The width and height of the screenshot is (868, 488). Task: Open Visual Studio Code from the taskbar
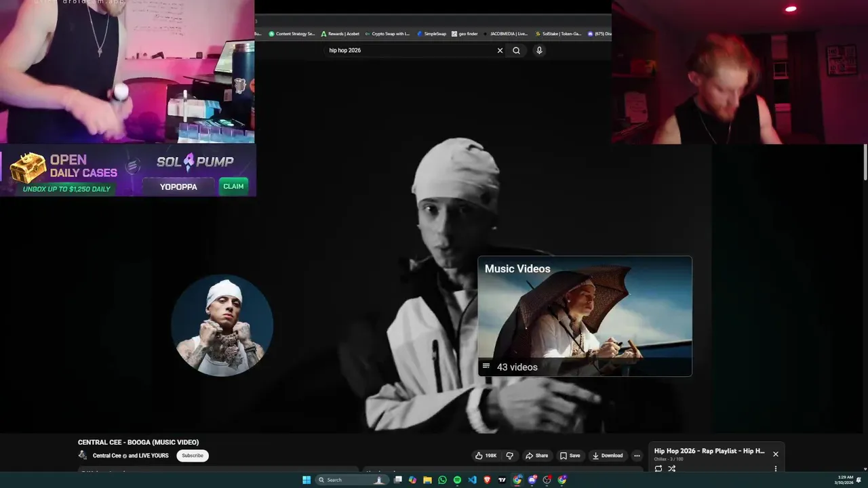pos(472,480)
